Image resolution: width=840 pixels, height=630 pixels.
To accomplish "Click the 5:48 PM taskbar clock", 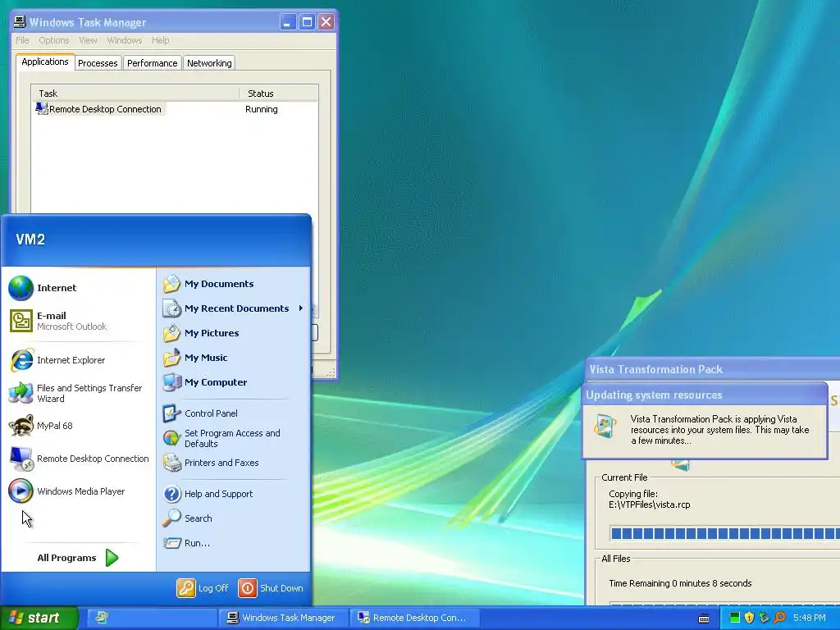I will tap(810, 618).
